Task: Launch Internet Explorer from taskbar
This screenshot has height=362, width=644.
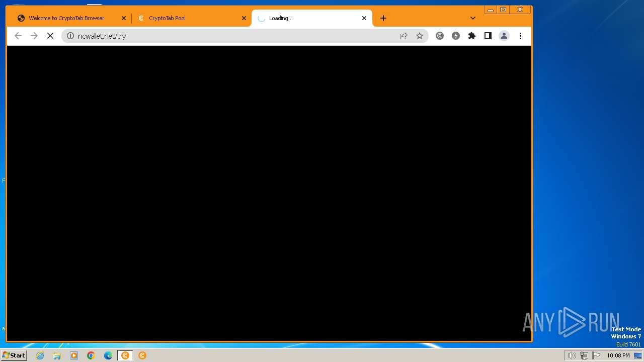Action: click(x=40, y=355)
